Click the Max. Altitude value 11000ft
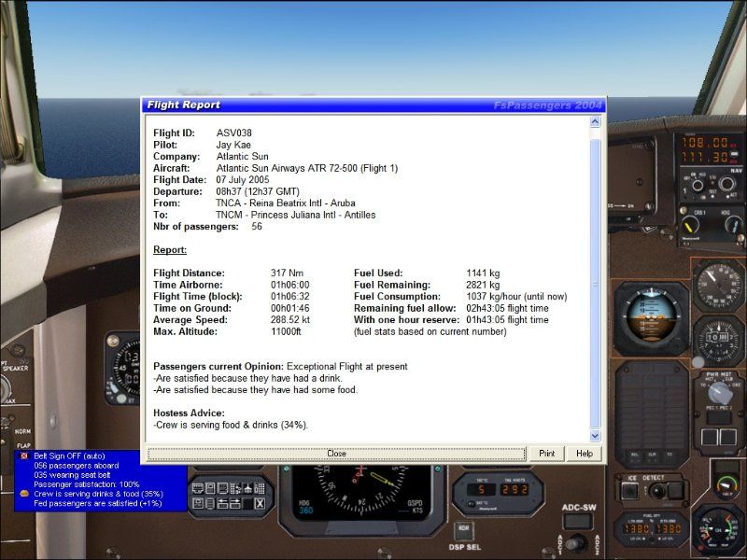This screenshot has height=560, width=747. (286, 331)
